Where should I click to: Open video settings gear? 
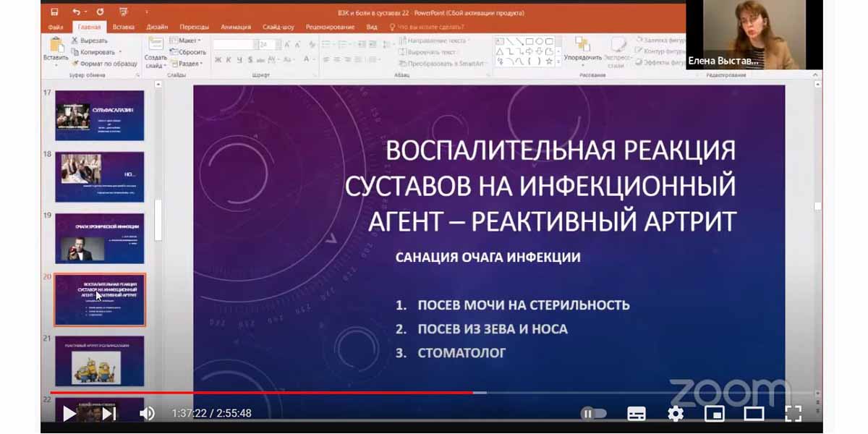tap(676, 414)
